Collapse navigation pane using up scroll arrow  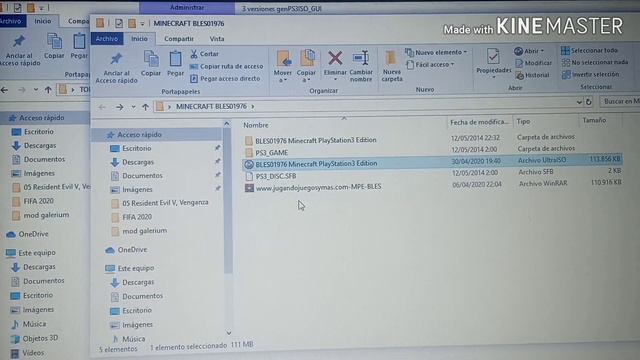pyautogui.click(x=227, y=124)
